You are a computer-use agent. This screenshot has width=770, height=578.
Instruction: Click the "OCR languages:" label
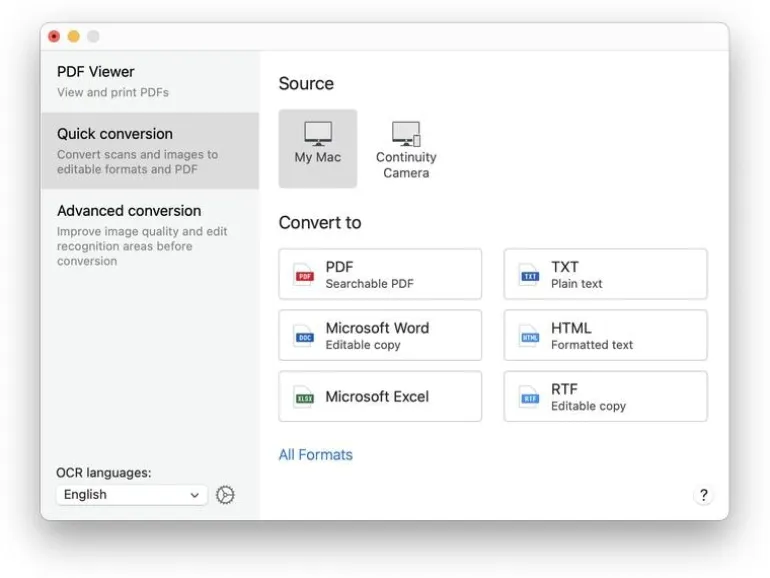click(x=104, y=473)
